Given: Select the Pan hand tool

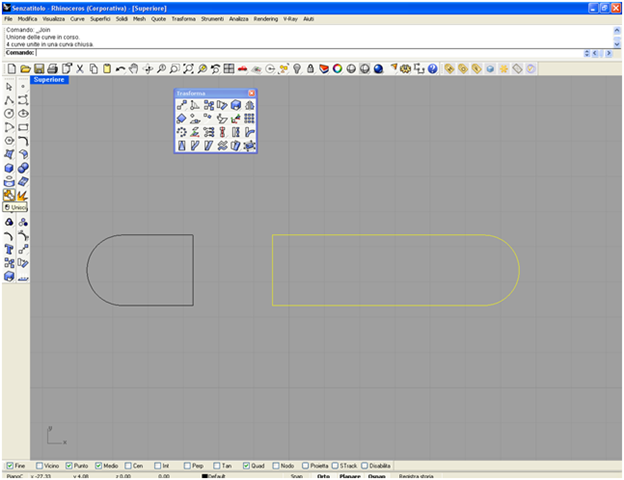Looking at the screenshot, I should (134, 69).
